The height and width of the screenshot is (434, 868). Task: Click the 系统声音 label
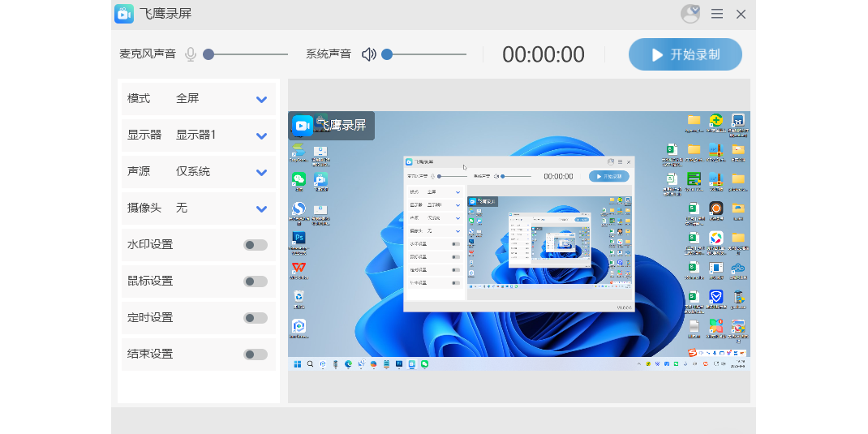pyautogui.click(x=329, y=54)
